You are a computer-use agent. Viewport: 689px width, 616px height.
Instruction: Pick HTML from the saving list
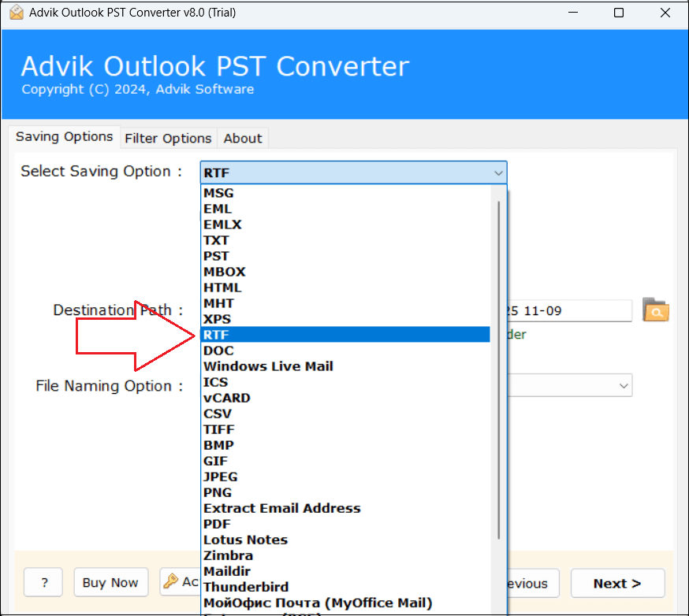(345, 288)
